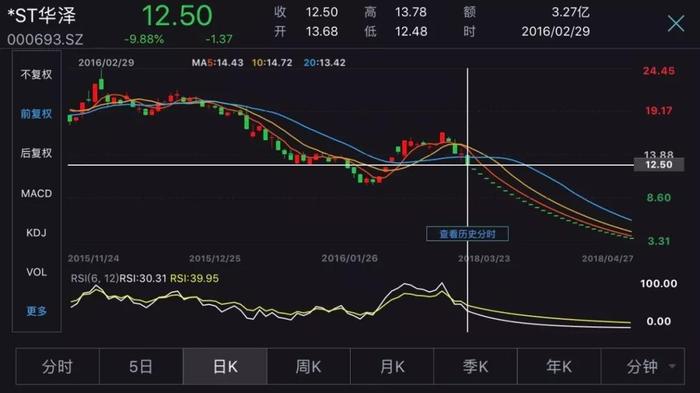Switch to 年K yearly chart
Image resolution: width=700 pixels, height=393 pixels.
(x=559, y=367)
